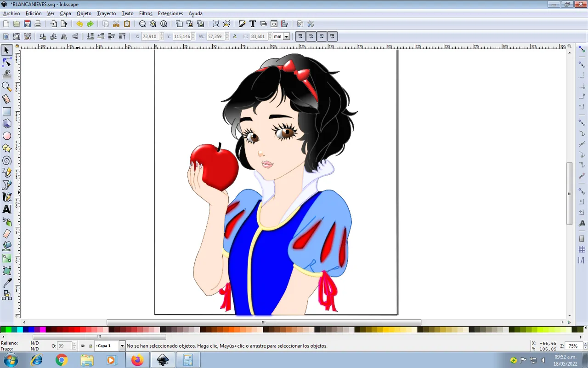The image size is (588, 368).
Task: Select the Eraser tool
Action: 7,234
